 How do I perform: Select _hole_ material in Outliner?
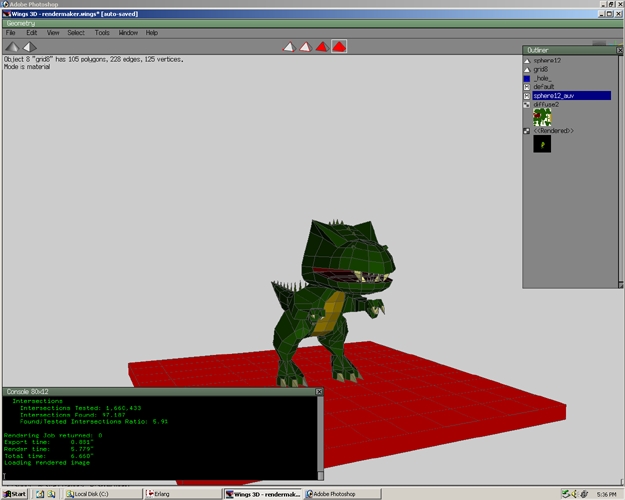click(542, 78)
